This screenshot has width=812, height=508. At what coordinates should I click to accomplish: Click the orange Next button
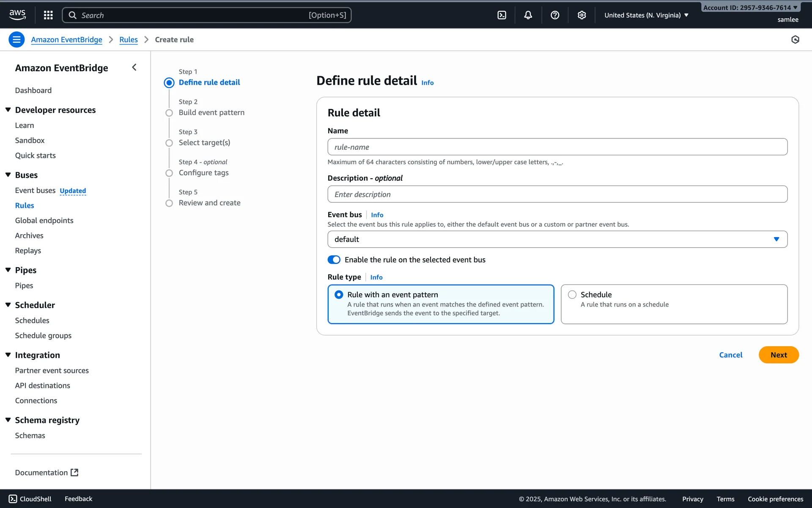coord(778,355)
